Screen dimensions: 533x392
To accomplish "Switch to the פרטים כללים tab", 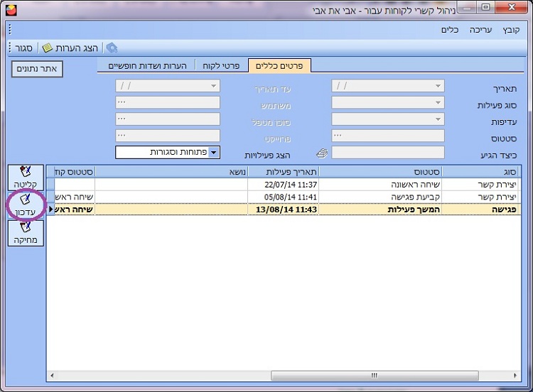I will click(x=279, y=65).
